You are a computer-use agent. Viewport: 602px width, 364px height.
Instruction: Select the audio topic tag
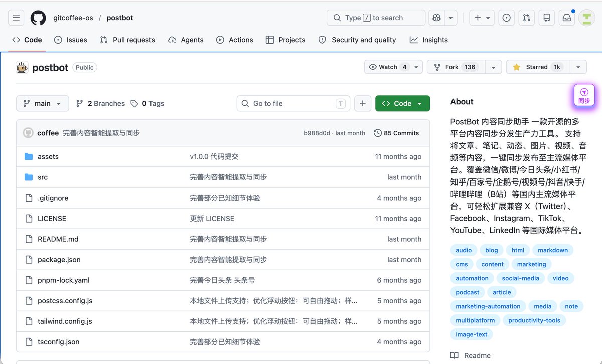click(464, 250)
